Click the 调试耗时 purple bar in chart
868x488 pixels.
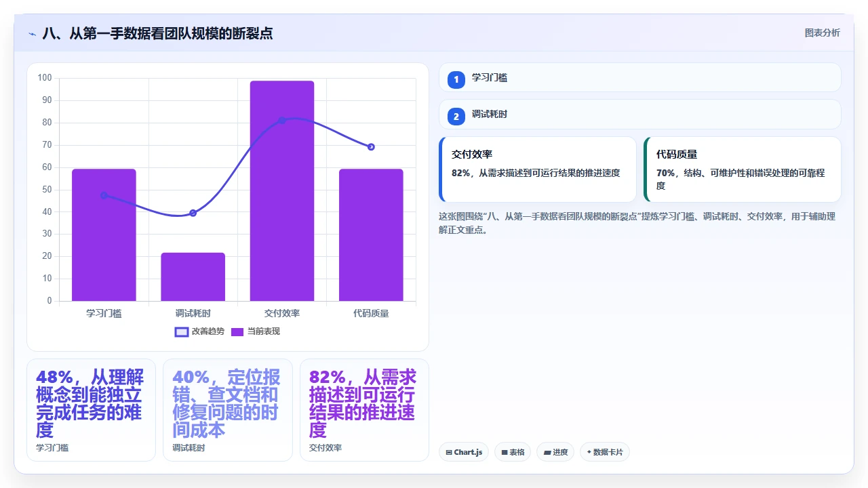pyautogui.click(x=193, y=277)
